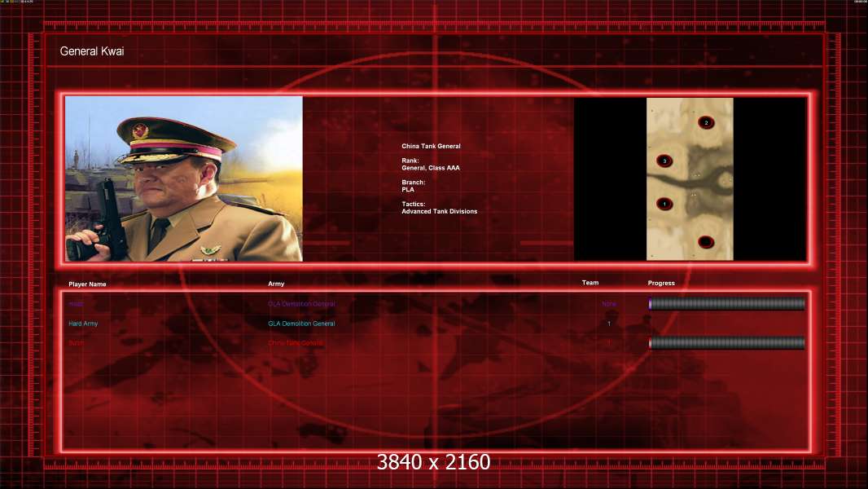Screen dimensions: 868x489
Task: Click the "Tactics:" label
Action: point(413,205)
